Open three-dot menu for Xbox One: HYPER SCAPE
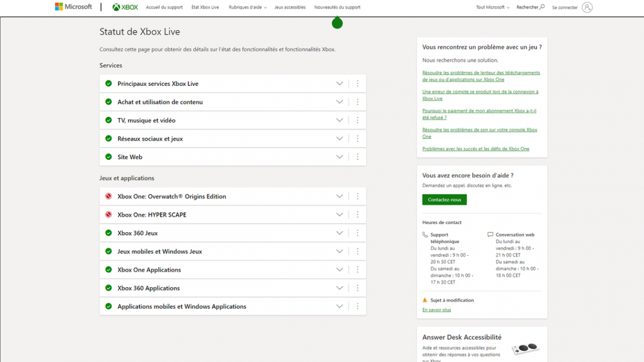Image resolution: width=644 pixels, height=362 pixels. (358, 215)
